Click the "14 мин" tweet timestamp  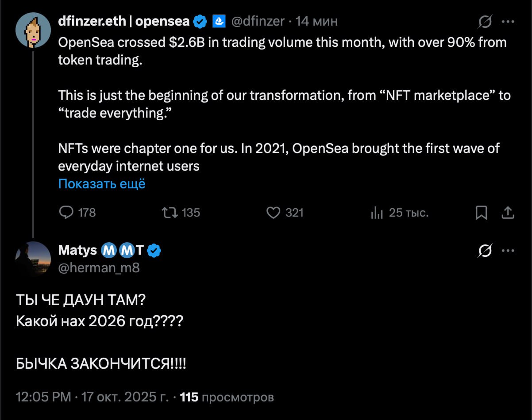click(316, 21)
